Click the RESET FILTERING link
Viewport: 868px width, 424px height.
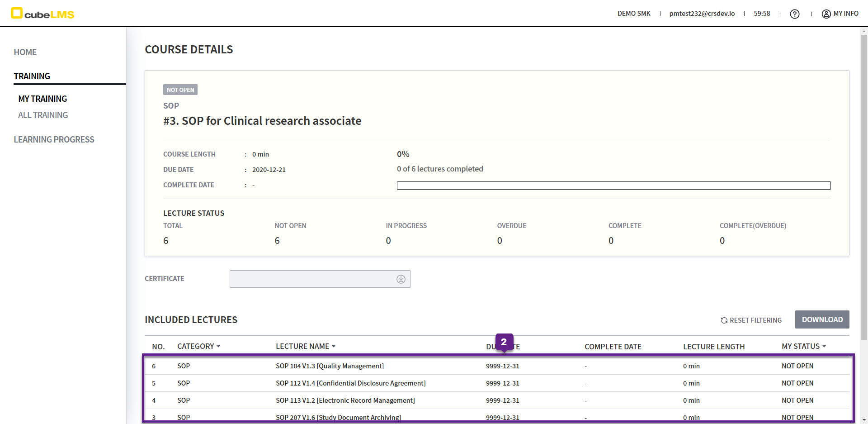[x=755, y=320]
